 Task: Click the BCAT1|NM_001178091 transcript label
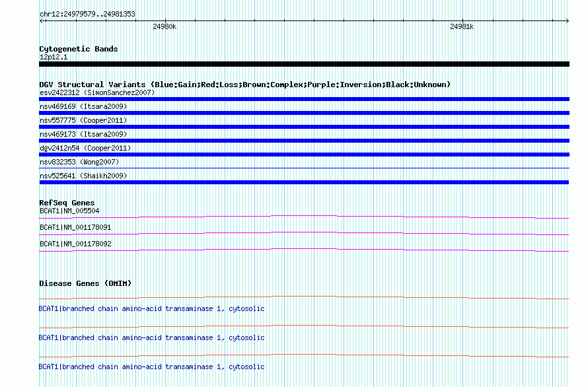(x=75, y=227)
